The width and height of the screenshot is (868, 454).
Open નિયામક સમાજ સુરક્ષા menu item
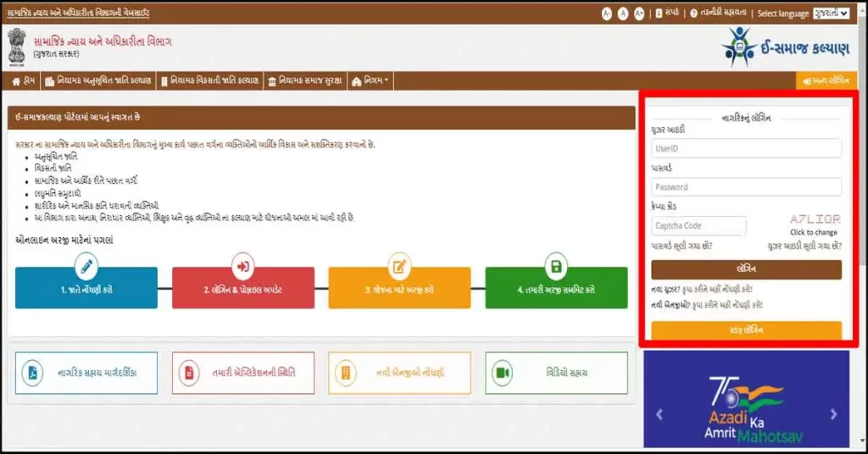coord(305,80)
